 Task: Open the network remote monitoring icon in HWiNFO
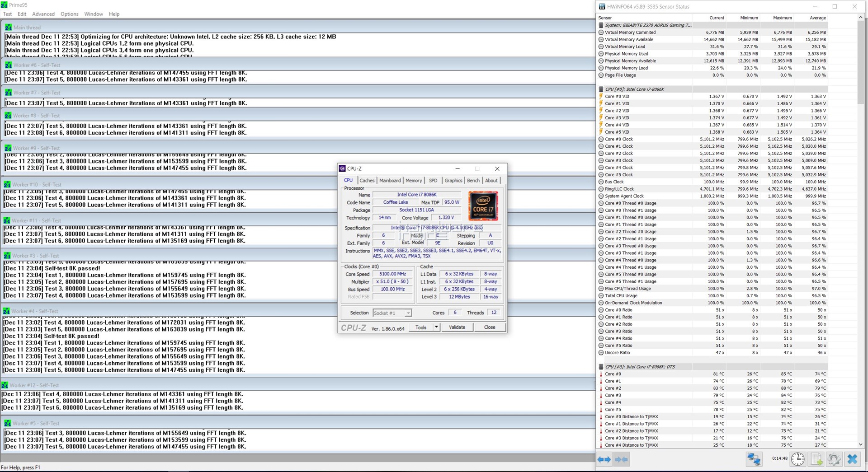(x=754, y=459)
